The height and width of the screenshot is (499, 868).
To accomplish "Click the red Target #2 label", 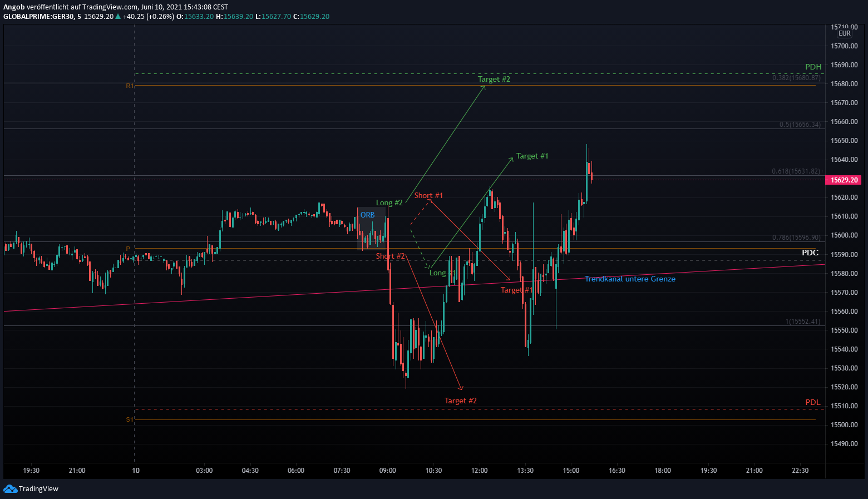I will click(x=460, y=401).
